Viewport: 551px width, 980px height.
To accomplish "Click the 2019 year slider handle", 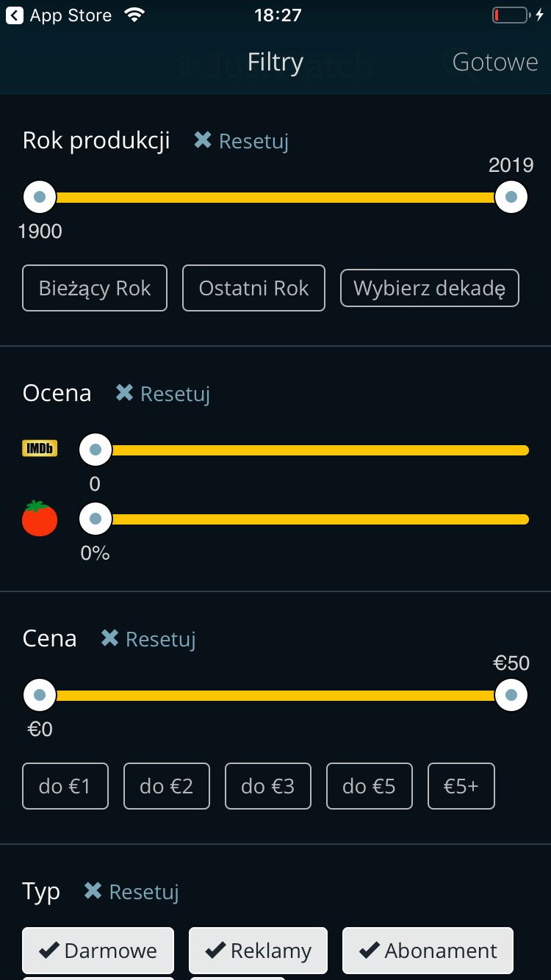I will pos(511,197).
